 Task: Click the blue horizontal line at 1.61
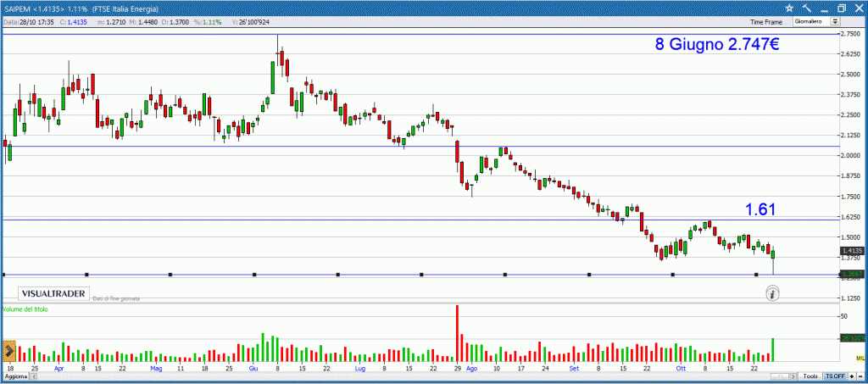pyautogui.click(x=420, y=220)
